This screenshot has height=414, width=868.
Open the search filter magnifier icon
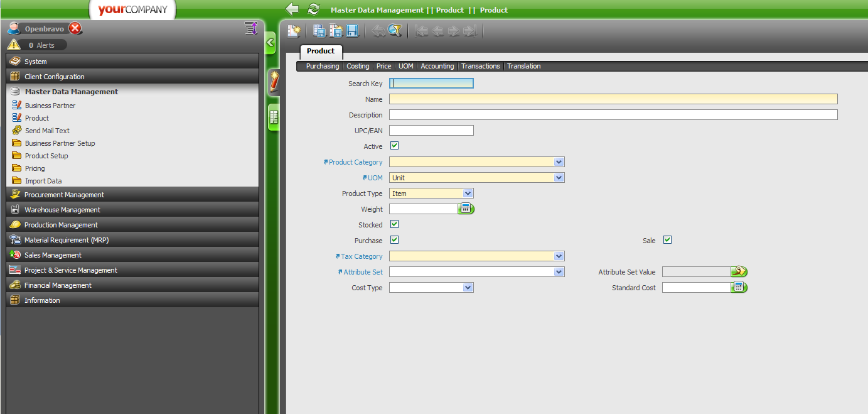395,30
